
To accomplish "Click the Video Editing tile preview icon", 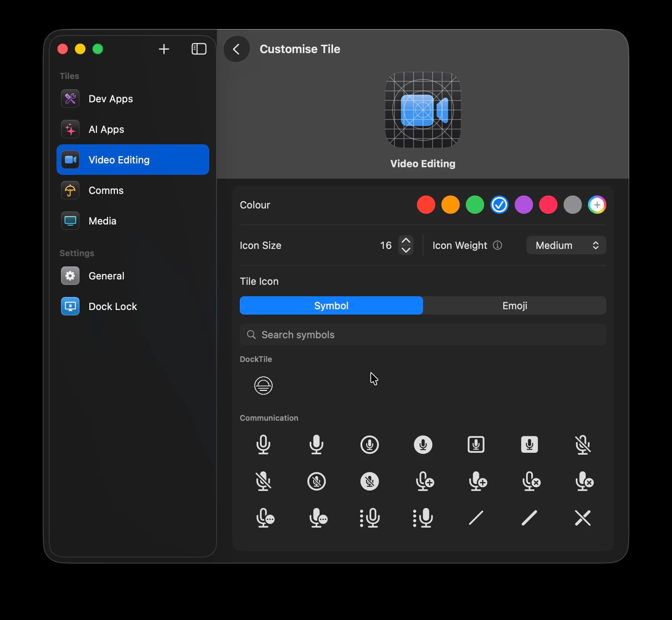I will (x=423, y=110).
